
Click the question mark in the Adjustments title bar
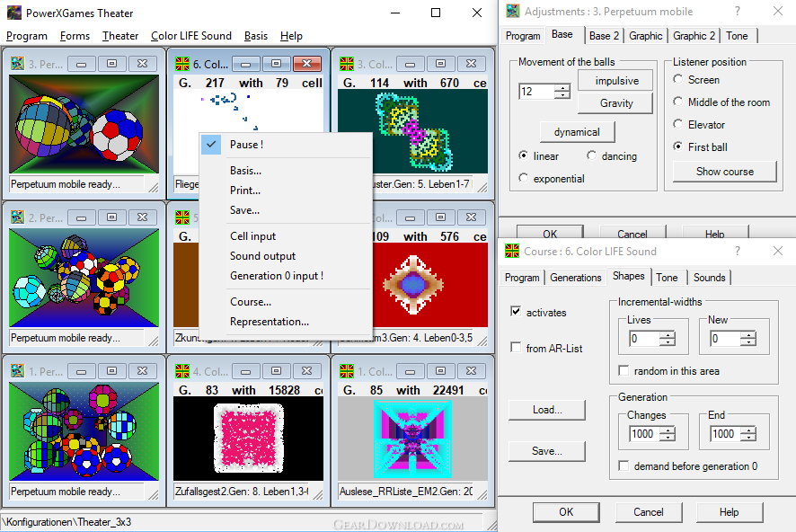pyautogui.click(x=738, y=12)
